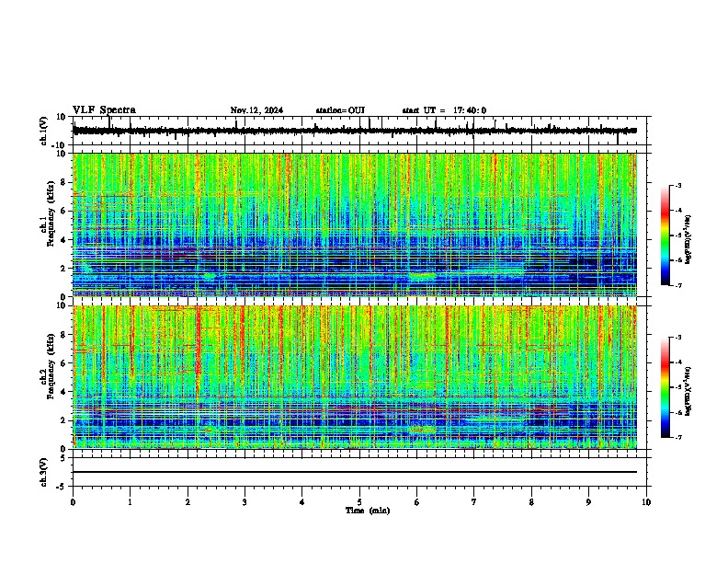Click the time axis tick label "9"
The height and width of the screenshot is (563, 728).
588,502
